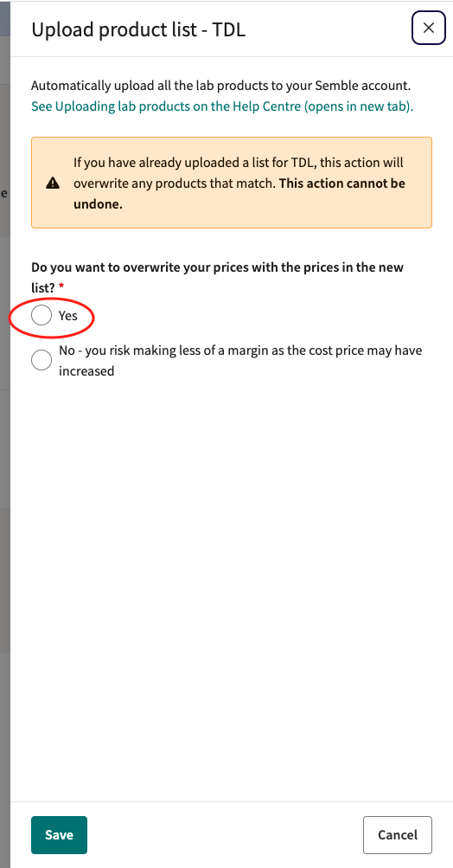Open Uploading lab products Help Centre link
Image resolution: width=453 pixels, height=868 pixels.
pyautogui.click(x=222, y=106)
